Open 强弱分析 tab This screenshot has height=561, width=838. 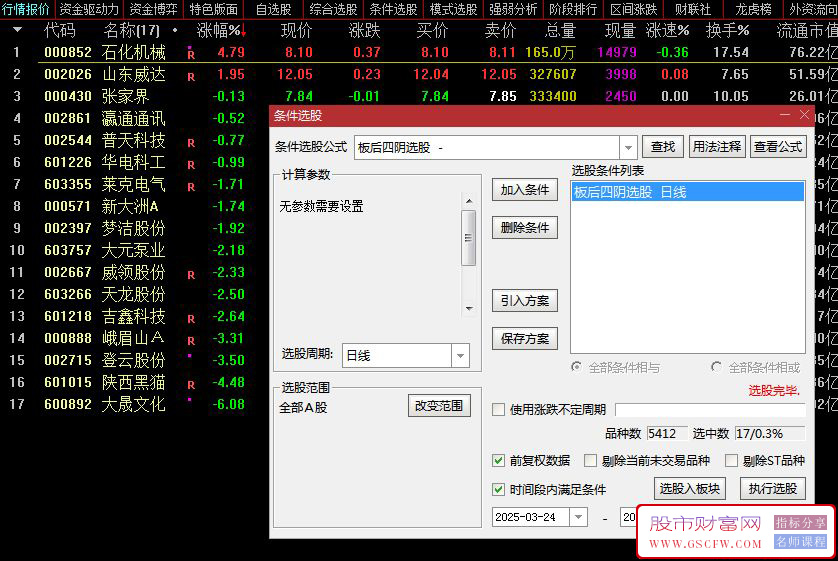tap(513, 9)
